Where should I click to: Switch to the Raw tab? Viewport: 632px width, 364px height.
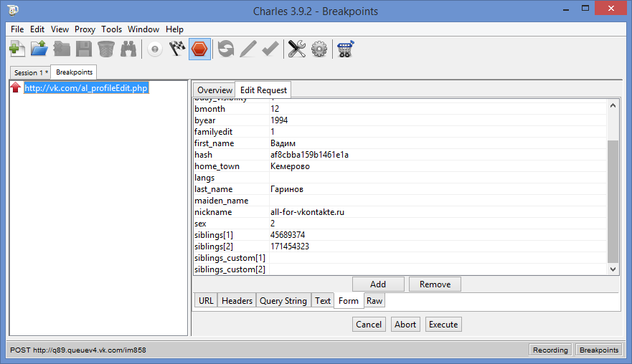point(374,301)
